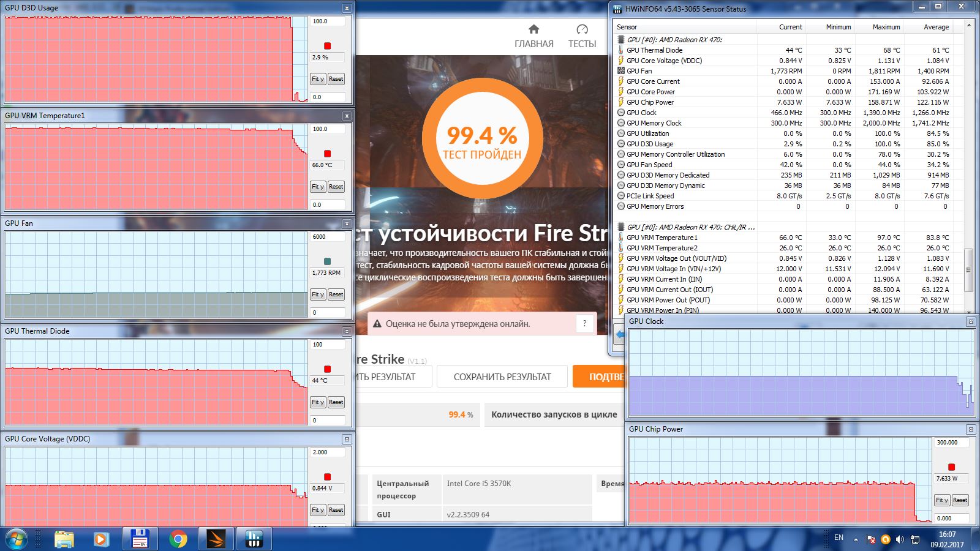Click the icon beside GPU Fan Speed row
This screenshot has height=551, width=980.
coord(620,165)
